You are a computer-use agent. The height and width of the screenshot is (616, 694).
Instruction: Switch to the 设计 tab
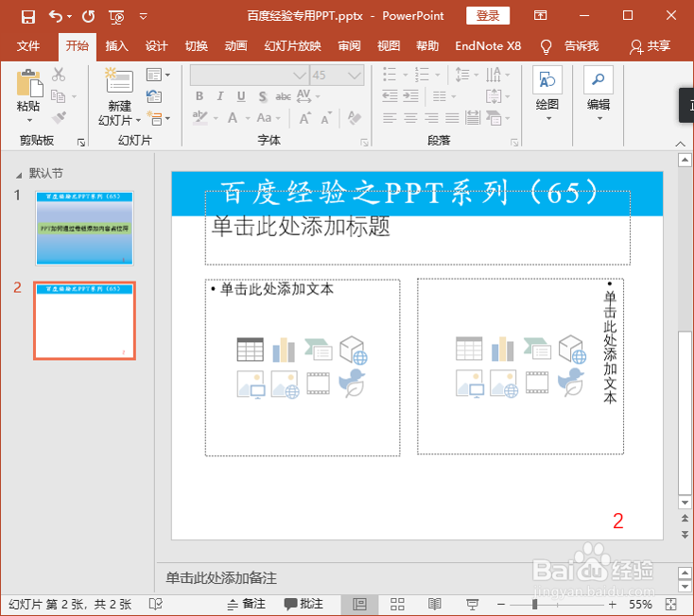(x=157, y=46)
